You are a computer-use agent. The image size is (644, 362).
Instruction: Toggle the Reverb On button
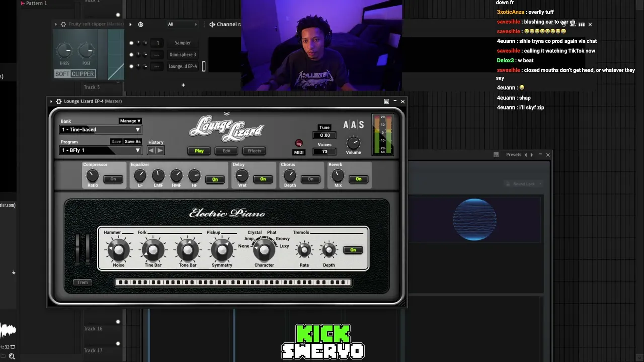pyautogui.click(x=358, y=179)
